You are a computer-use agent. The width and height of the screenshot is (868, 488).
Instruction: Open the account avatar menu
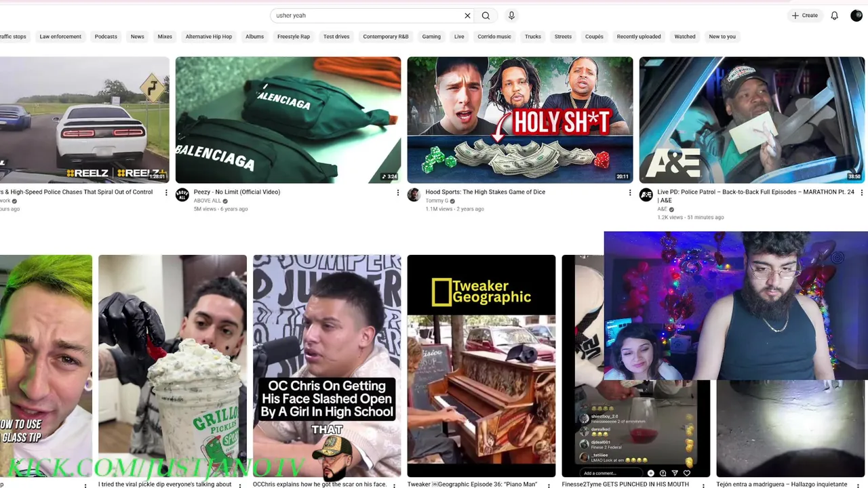(856, 16)
